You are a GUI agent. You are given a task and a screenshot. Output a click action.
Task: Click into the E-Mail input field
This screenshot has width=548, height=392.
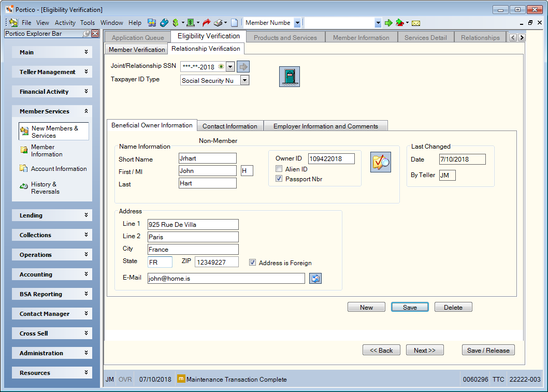point(226,279)
